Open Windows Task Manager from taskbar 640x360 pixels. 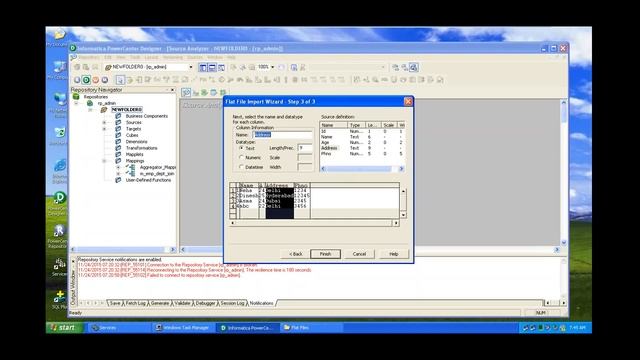pos(183,328)
